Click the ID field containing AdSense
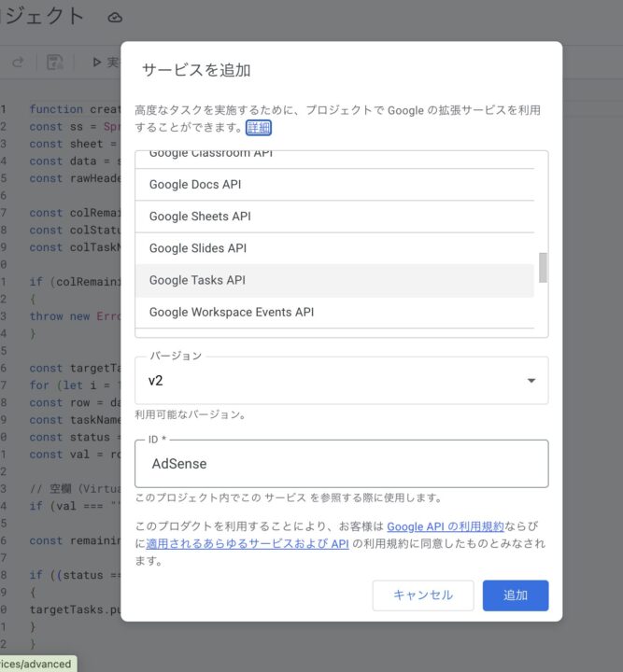Image resolution: width=623 pixels, height=672 pixels. tap(341, 464)
